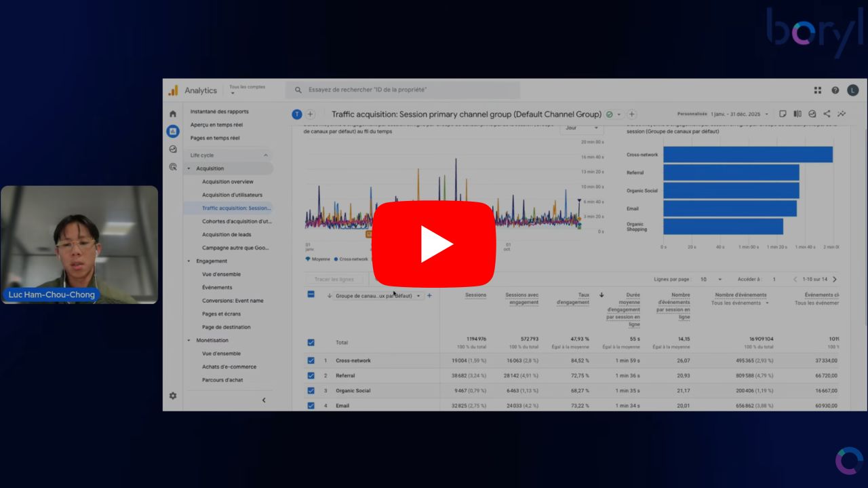This screenshot has height=488, width=868.
Task: Open the Analytics Home icon in sidebar
Action: pyautogui.click(x=173, y=114)
